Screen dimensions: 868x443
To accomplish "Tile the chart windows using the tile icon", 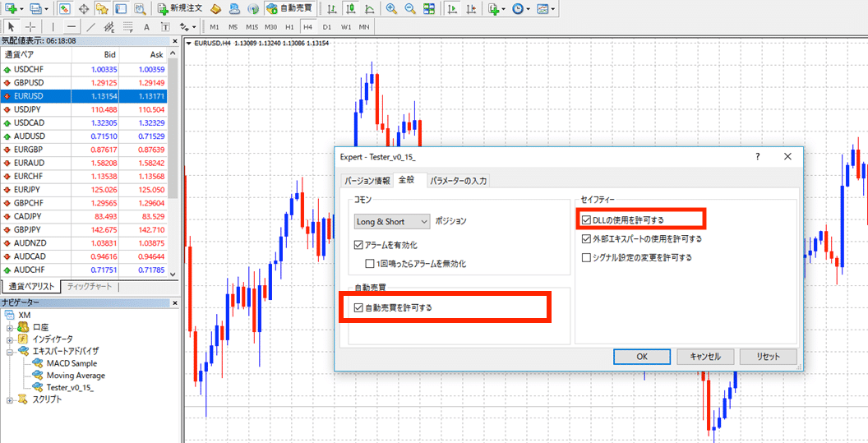I will (x=428, y=9).
